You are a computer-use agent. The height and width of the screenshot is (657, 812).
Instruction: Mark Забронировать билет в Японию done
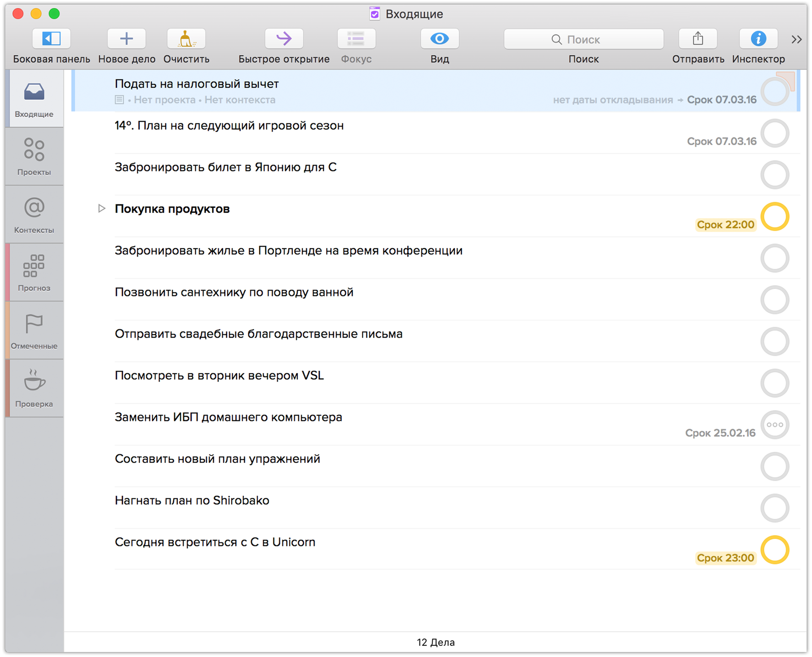(775, 175)
